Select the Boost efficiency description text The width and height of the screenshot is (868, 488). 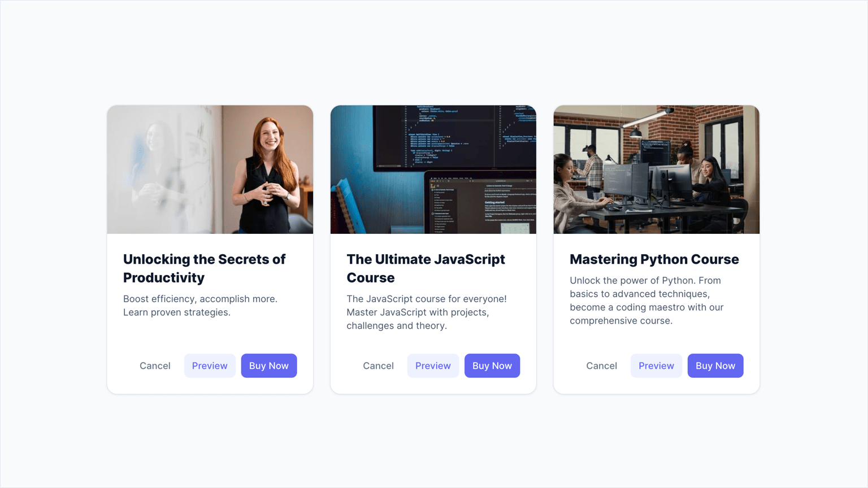[x=200, y=306]
